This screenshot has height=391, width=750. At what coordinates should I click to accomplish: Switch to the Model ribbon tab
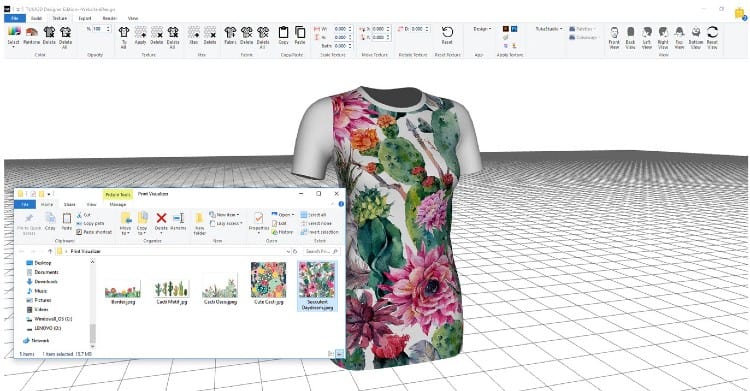(x=37, y=18)
